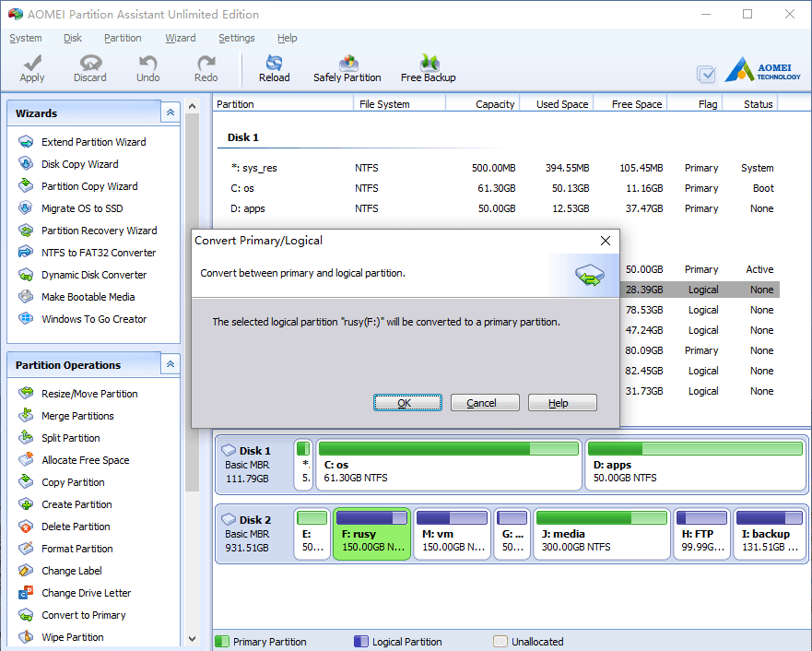Collapse the Partition Operations panel
This screenshot has width=812, height=651.
(171, 364)
